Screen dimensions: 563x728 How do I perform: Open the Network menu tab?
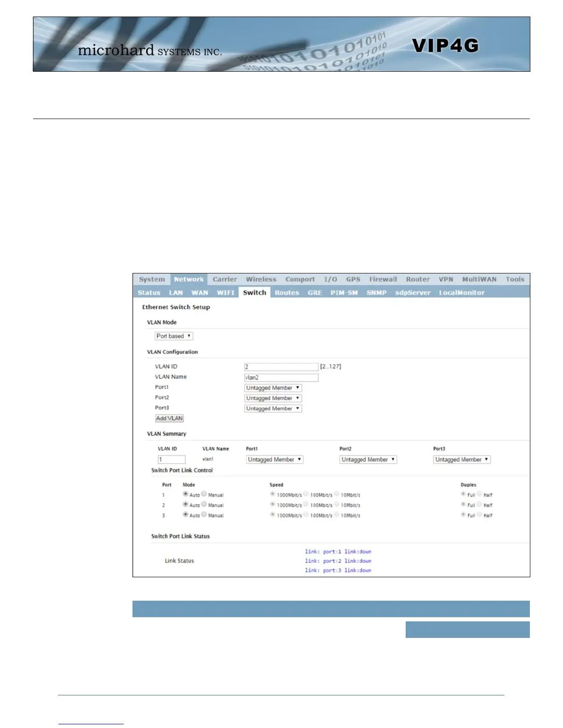tap(189, 279)
